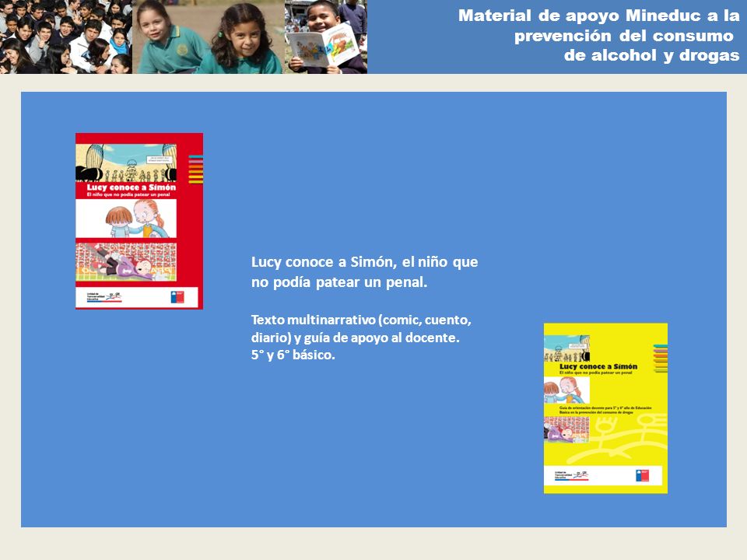Image resolution: width=747 pixels, height=560 pixels.
Task: Click the text 'Texto multinarrativo (comic, cuento,'
Action: point(361,320)
